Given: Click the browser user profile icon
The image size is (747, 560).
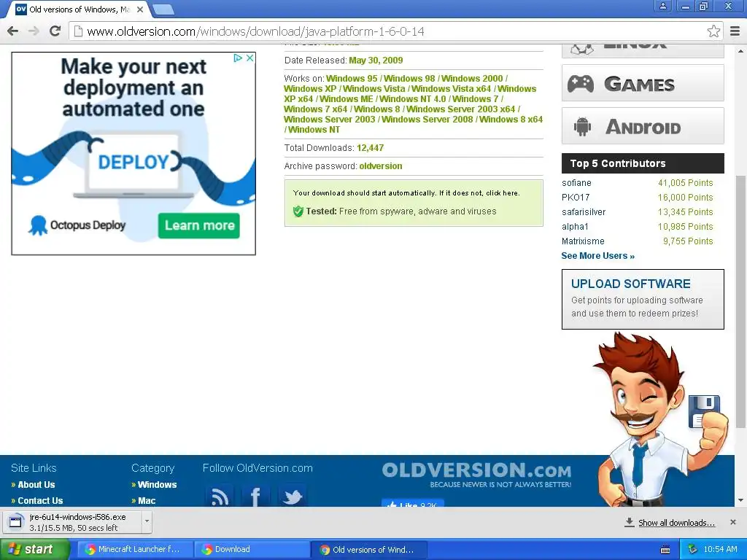Looking at the screenshot, I should tap(662, 6).
